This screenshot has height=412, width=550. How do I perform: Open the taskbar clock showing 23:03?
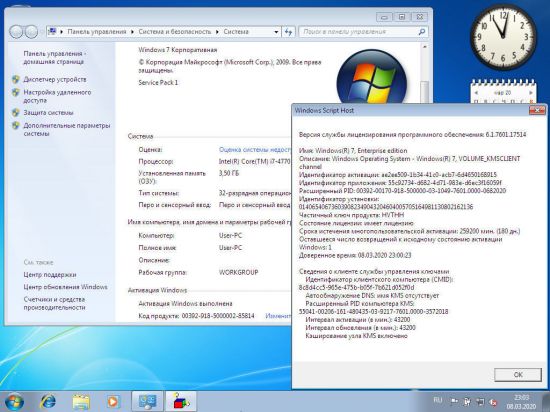pos(522,402)
